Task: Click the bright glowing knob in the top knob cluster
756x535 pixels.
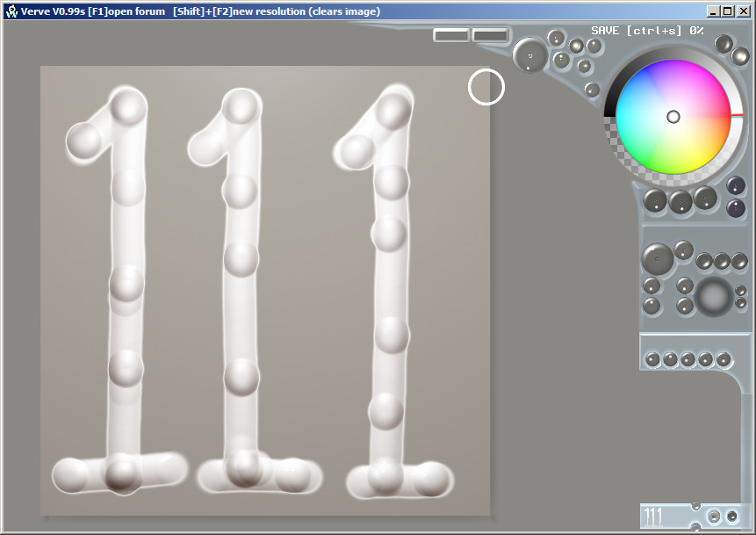Action: click(x=576, y=47)
